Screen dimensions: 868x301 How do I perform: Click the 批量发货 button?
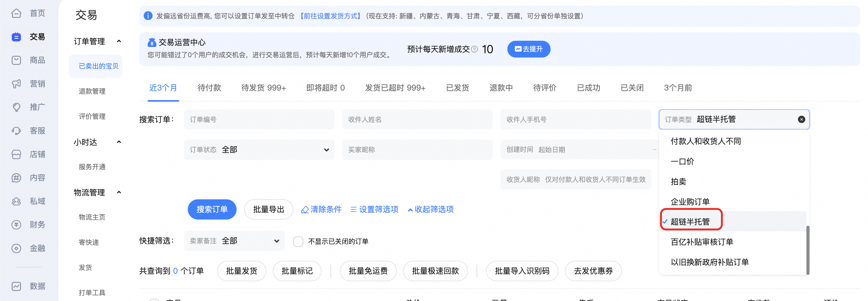242,271
